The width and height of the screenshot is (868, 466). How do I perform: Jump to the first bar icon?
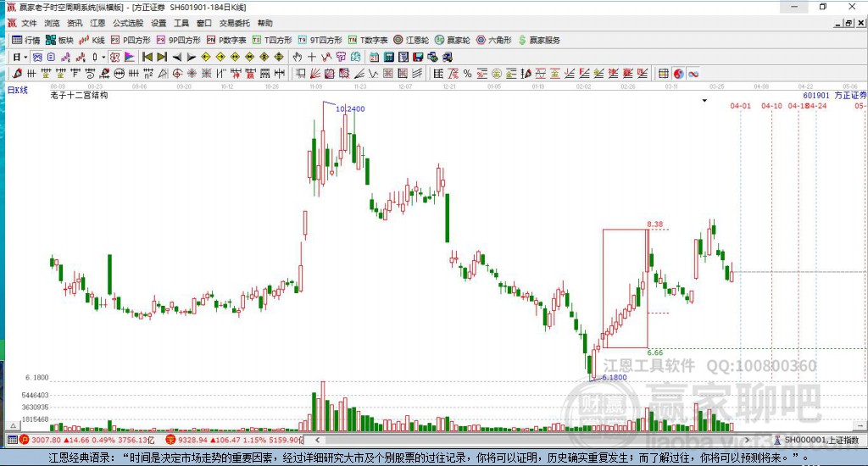coord(147,57)
